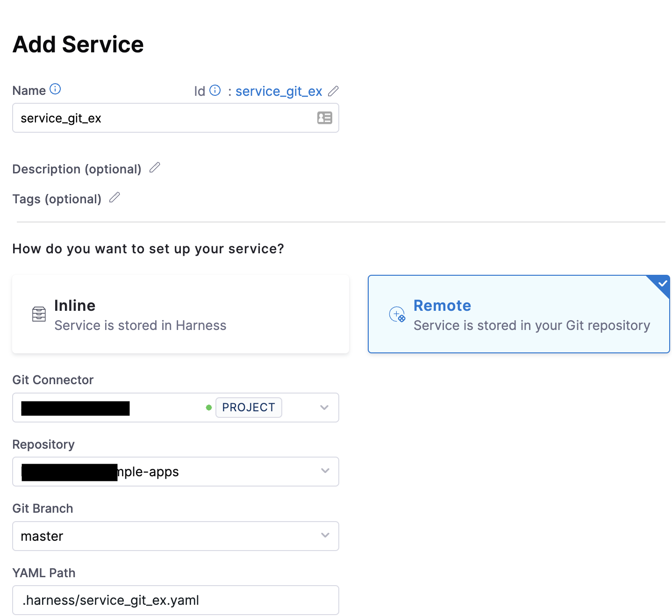The image size is (672, 616).
Task: Click the info icon next to Name
Action: click(x=55, y=89)
